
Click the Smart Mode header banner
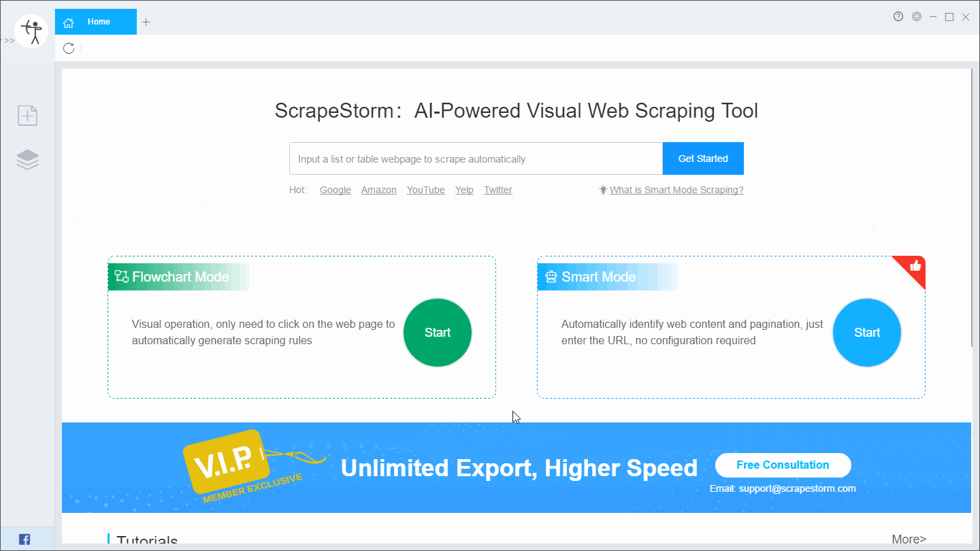pos(599,276)
